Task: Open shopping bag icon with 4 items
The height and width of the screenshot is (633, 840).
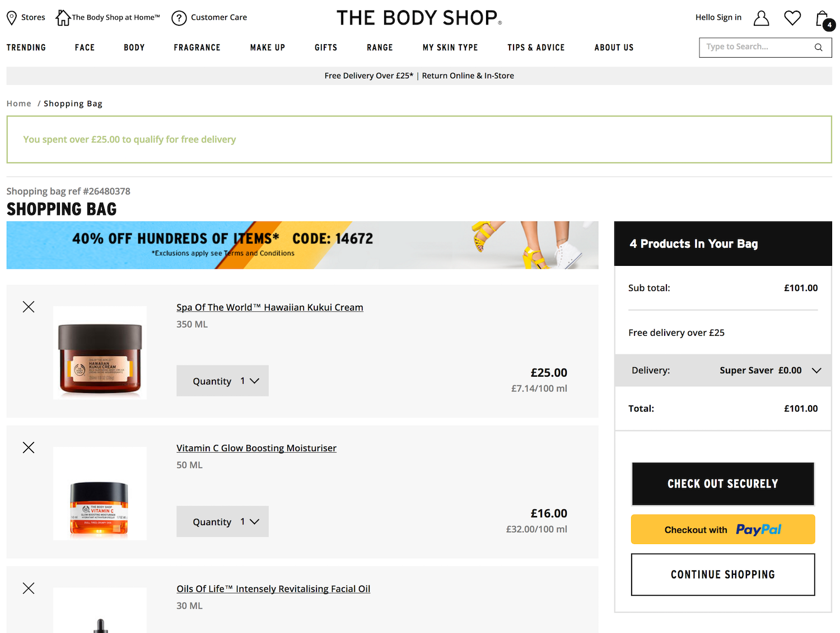Action: [824, 20]
